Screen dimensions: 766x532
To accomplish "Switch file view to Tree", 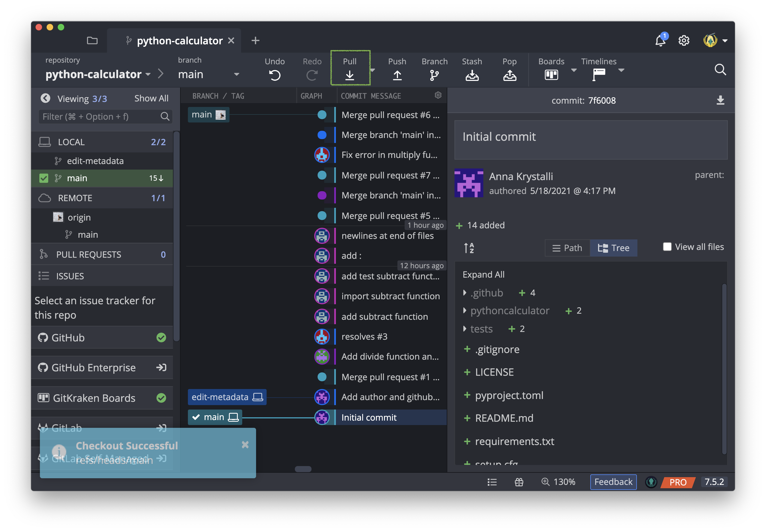I will tap(613, 248).
